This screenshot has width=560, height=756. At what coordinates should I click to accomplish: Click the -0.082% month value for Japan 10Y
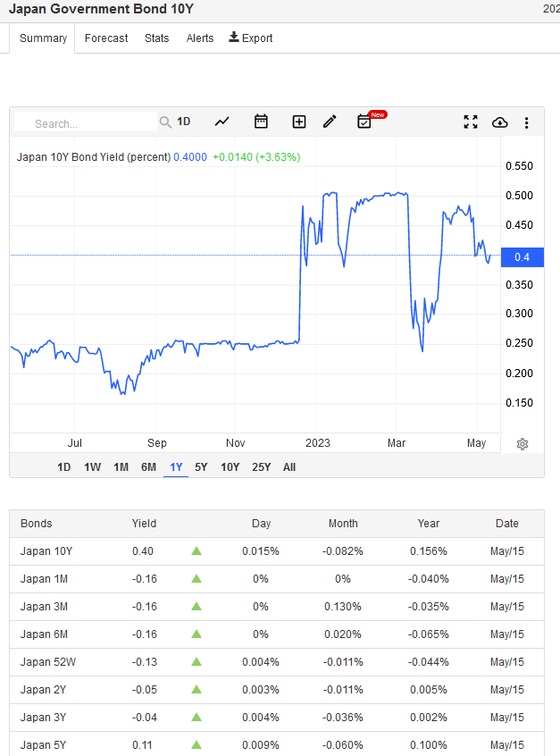coord(343,551)
